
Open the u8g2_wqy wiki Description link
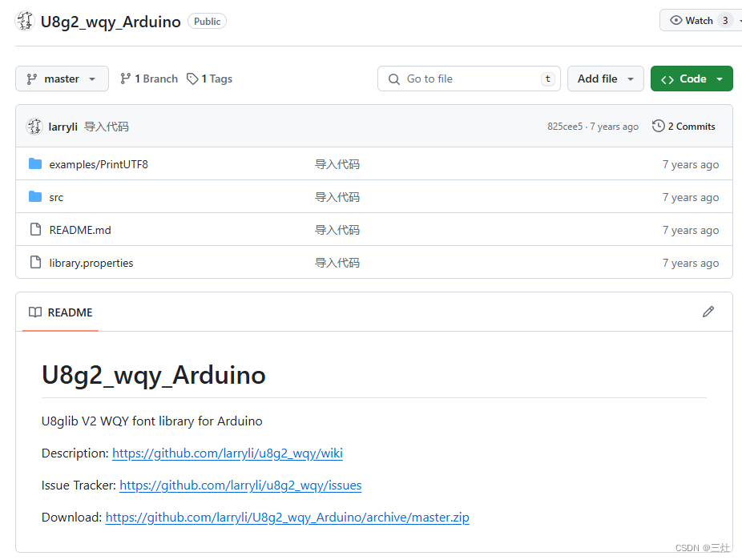(x=227, y=453)
